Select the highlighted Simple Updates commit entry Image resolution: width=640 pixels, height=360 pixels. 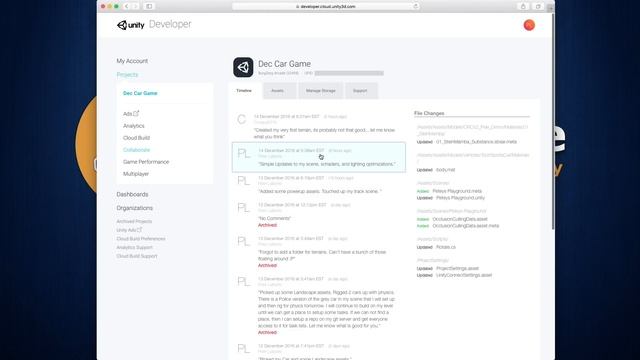pyautogui.click(x=319, y=157)
